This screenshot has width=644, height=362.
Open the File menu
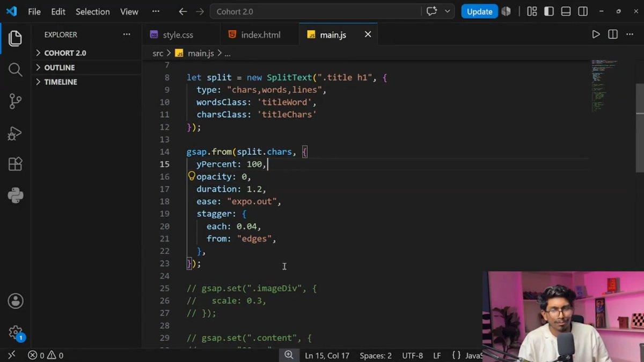[34, 11]
